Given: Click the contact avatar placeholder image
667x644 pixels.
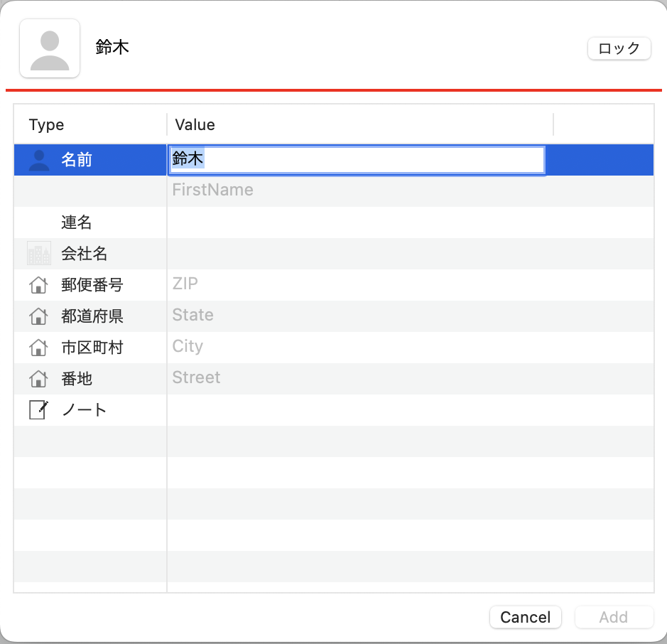Looking at the screenshot, I should click(x=50, y=48).
